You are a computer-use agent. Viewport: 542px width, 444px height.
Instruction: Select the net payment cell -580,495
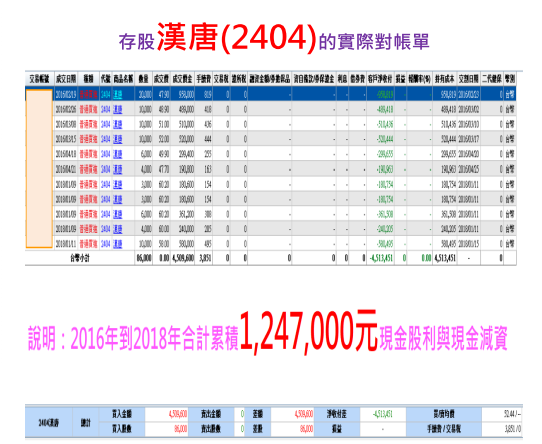coord(385,244)
